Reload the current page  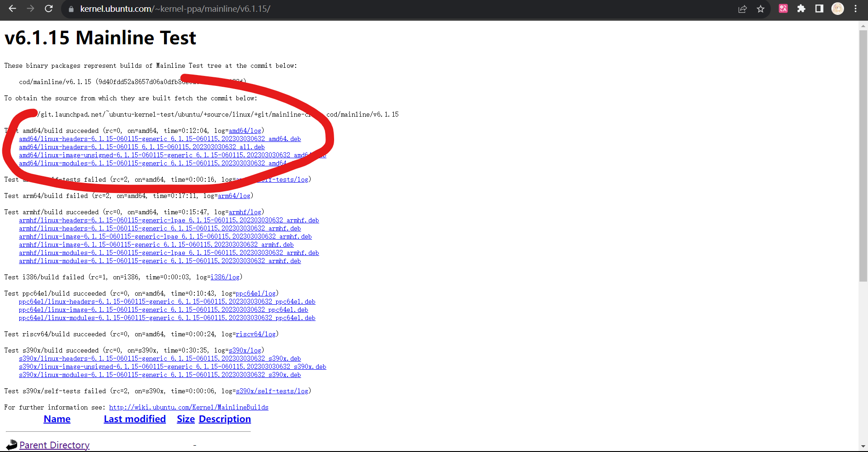49,9
